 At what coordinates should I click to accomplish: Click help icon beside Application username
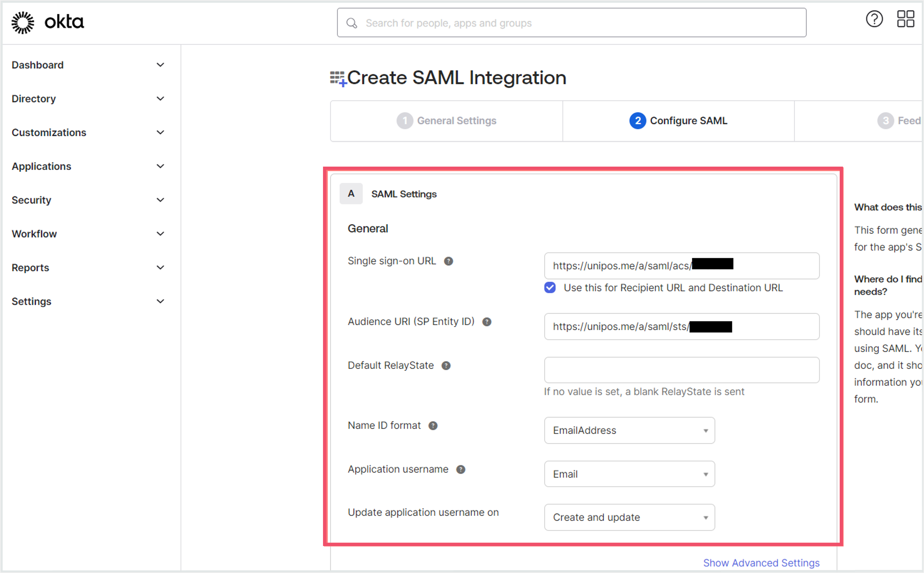coord(461,470)
